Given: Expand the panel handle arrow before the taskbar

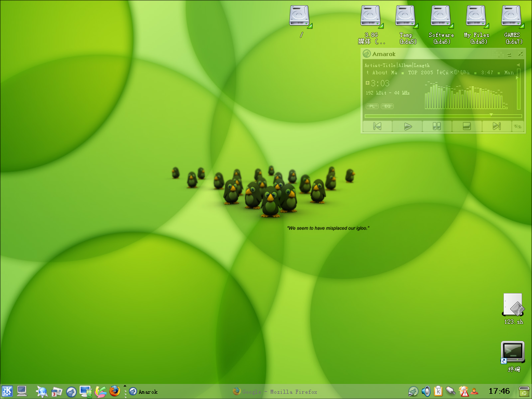Looking at the screenshot, I should (x=125, y=386).
